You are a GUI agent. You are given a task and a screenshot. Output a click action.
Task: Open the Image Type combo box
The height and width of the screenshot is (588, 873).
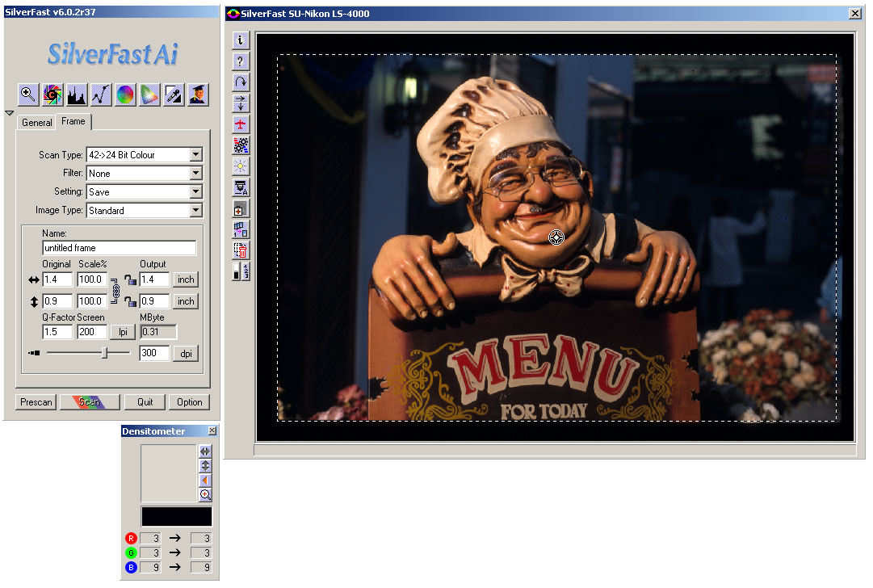click(x=195, y=211)
